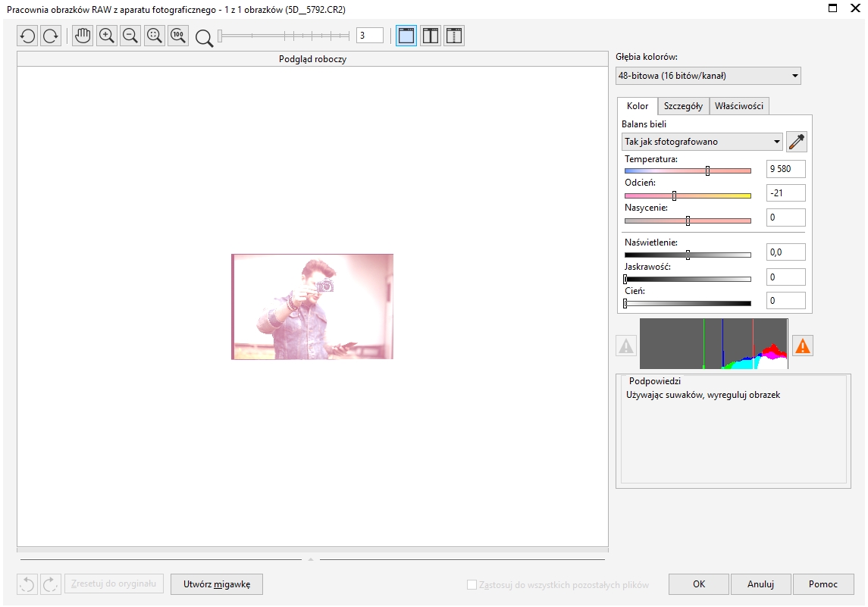Click the Zoom in magnifier icon

[107, 36]
